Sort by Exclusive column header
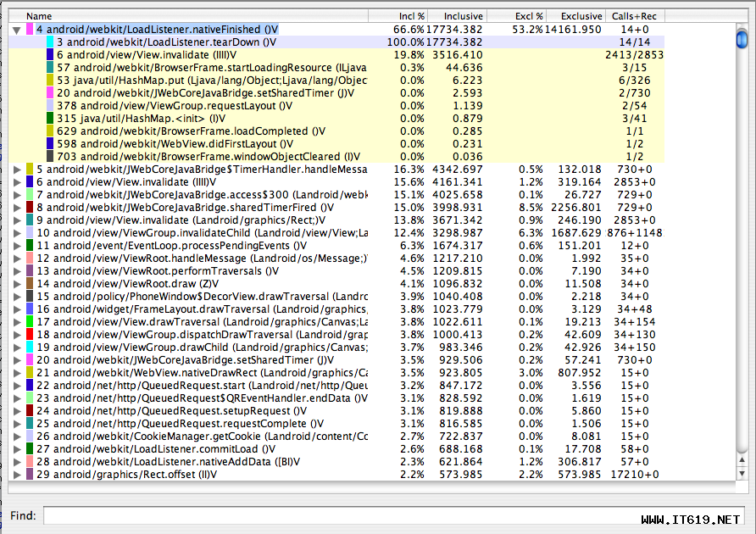The image size is (756, 534). point(581,16)
